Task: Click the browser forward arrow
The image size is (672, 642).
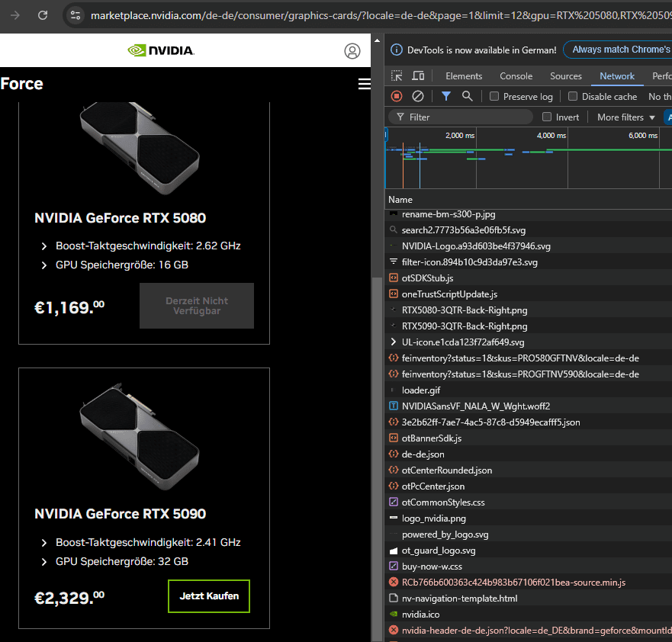Action: coord(15,15)
